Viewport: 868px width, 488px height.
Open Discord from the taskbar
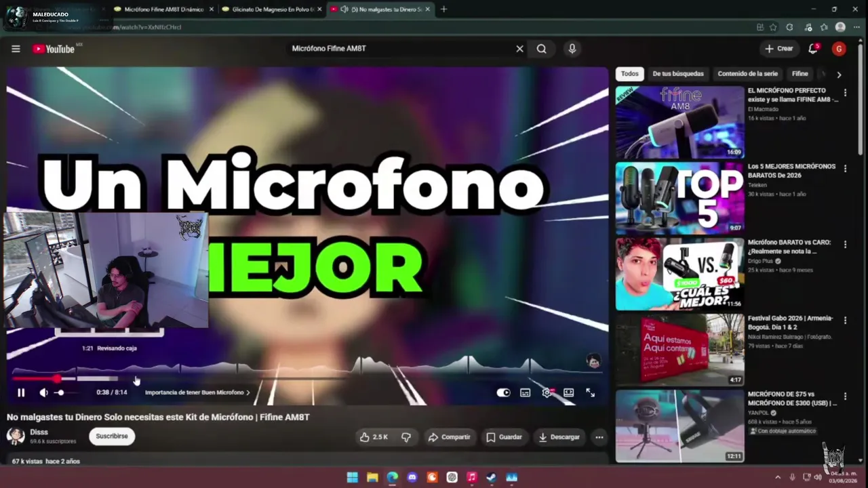[412, 477]
